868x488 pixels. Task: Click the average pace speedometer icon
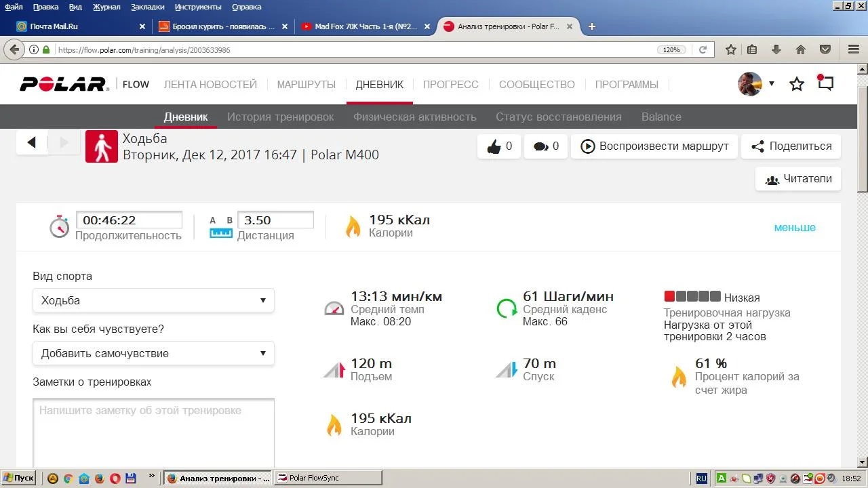pos(334,308)
